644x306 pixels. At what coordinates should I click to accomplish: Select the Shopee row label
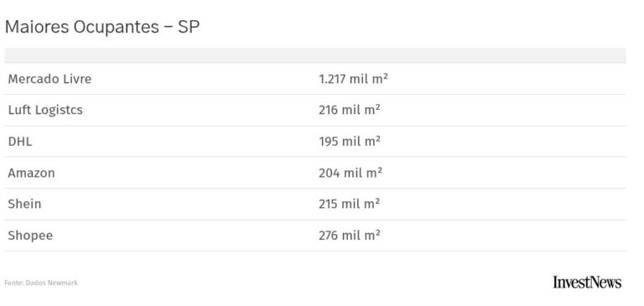coord(30,236)
